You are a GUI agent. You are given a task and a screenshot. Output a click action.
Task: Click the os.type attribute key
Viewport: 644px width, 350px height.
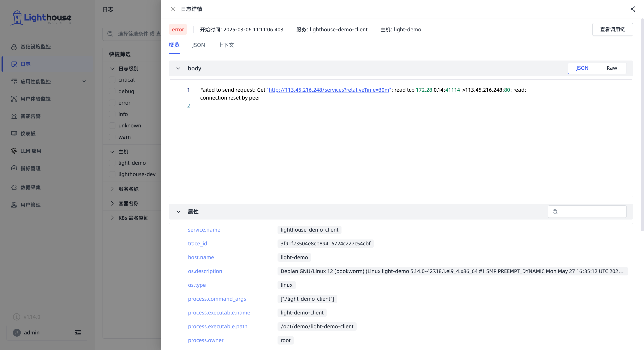(197, 285)
